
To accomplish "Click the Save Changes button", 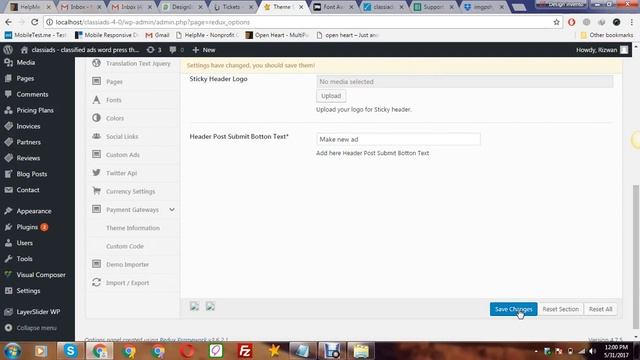I will point(513,309).
